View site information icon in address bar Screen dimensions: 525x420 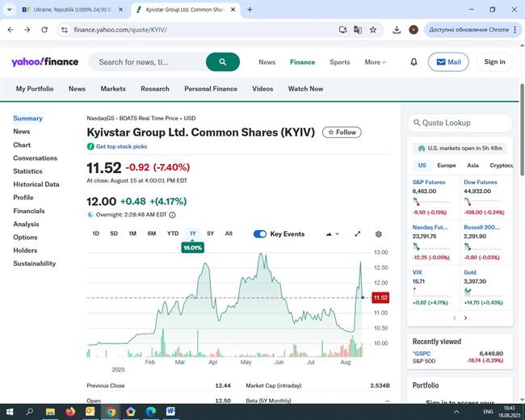pos(65,30)
